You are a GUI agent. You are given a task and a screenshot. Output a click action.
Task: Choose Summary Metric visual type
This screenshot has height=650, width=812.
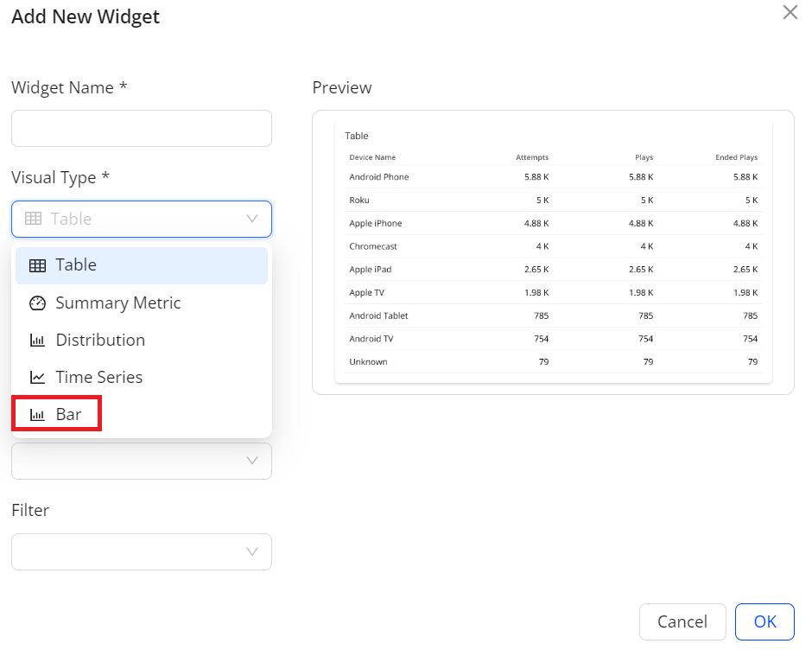142,303
